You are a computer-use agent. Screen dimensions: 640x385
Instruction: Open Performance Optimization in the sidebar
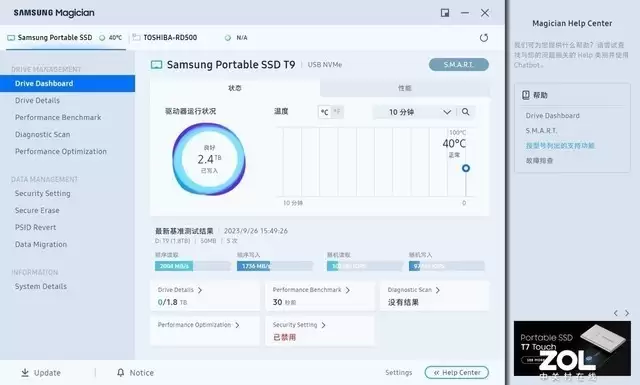pos(61,151)
